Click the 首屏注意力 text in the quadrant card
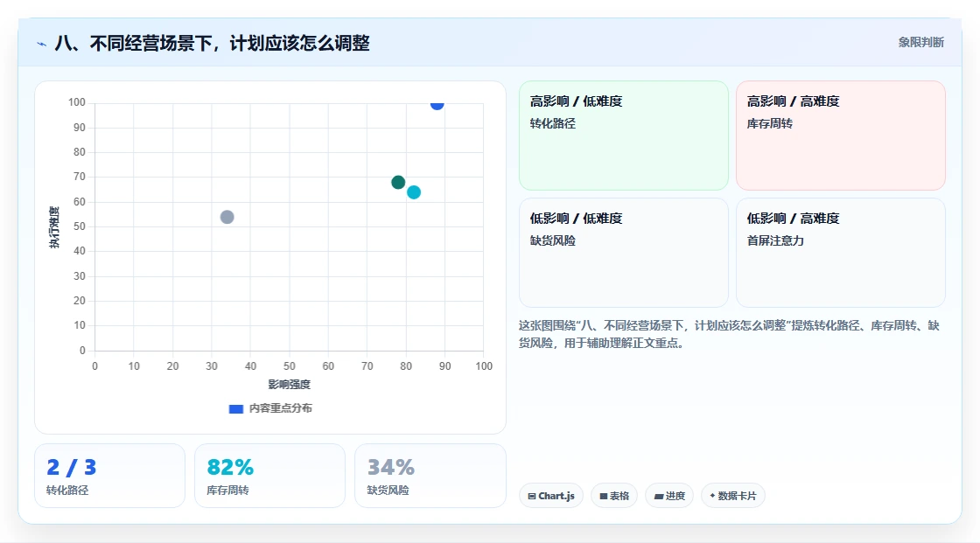 [775, 240]
